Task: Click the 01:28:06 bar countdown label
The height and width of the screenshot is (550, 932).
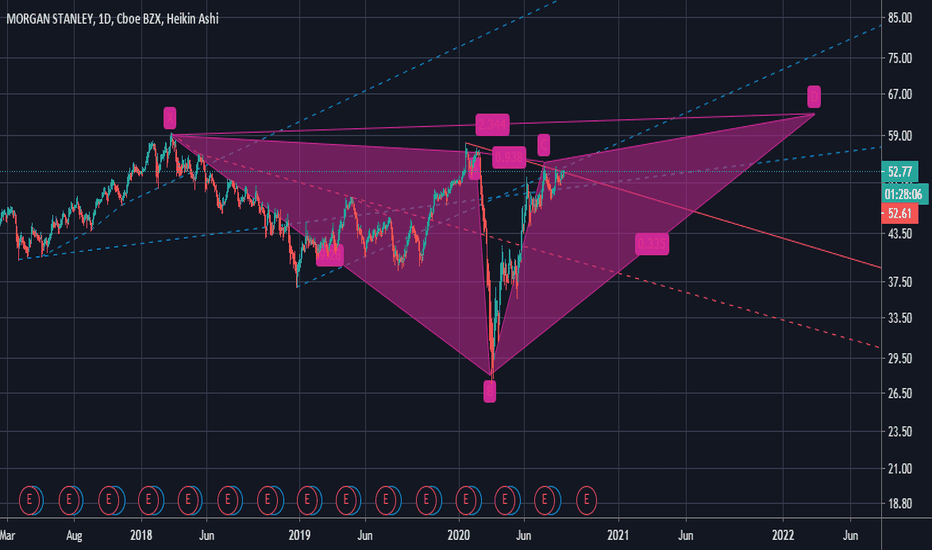Action: [904, 194]
